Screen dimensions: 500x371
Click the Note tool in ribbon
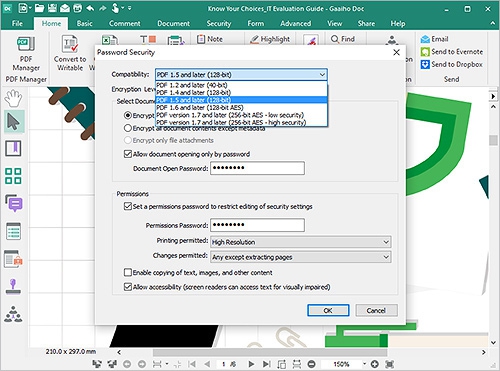tap(210, 39)
